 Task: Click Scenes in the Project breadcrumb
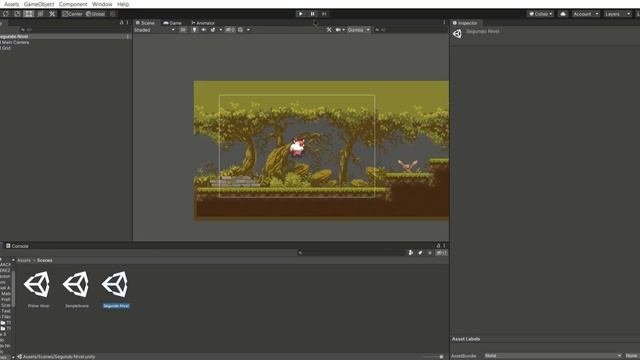point(45,260)
